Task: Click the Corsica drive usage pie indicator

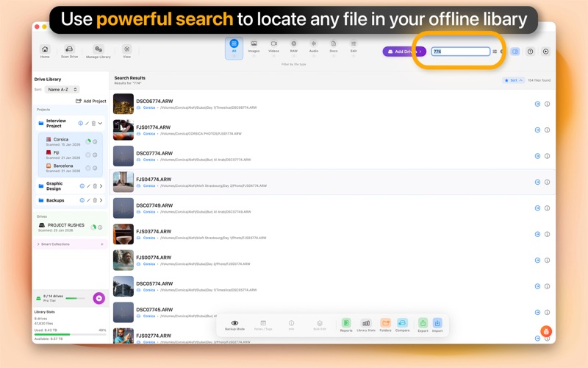Action: [88, 141]
